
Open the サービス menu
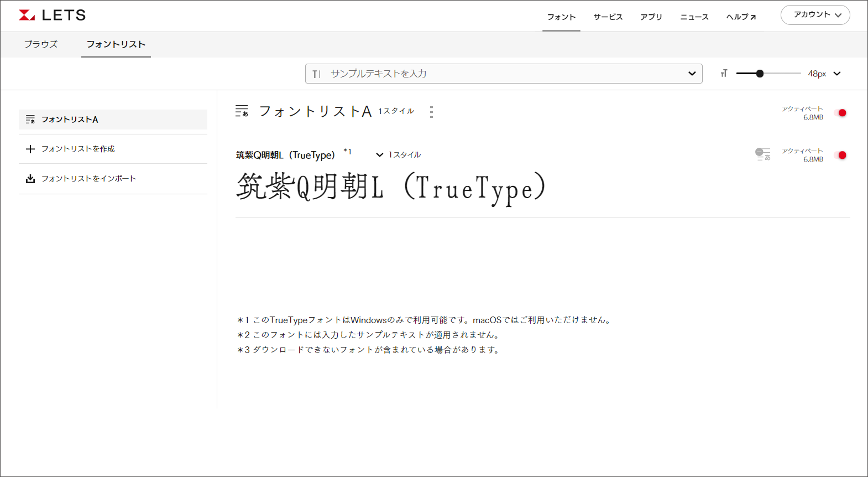[x=608, y=17]
